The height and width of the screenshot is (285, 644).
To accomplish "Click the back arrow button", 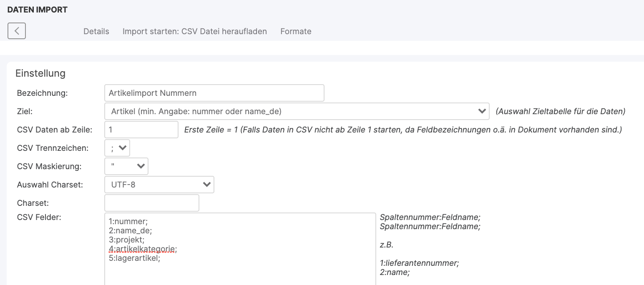I will pos(17,31).
